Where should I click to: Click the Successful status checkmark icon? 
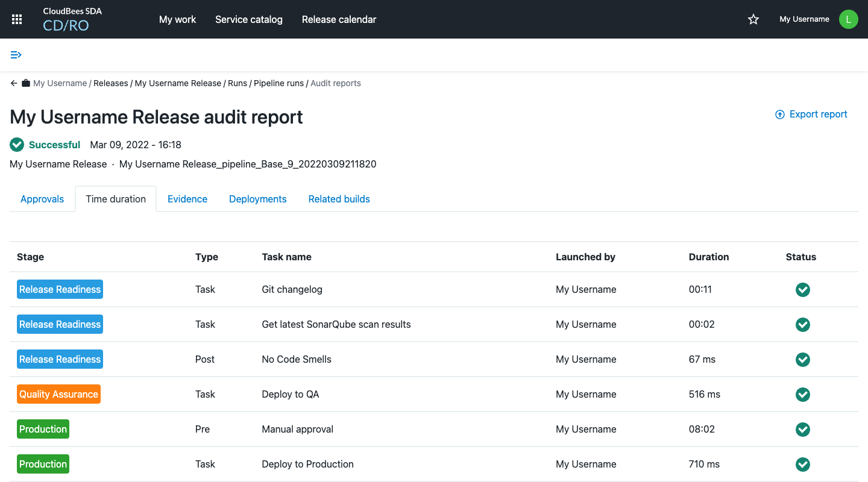16,145
